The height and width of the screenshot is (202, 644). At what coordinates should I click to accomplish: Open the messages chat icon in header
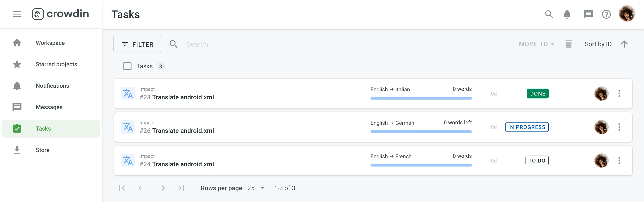tap(588, 14)
